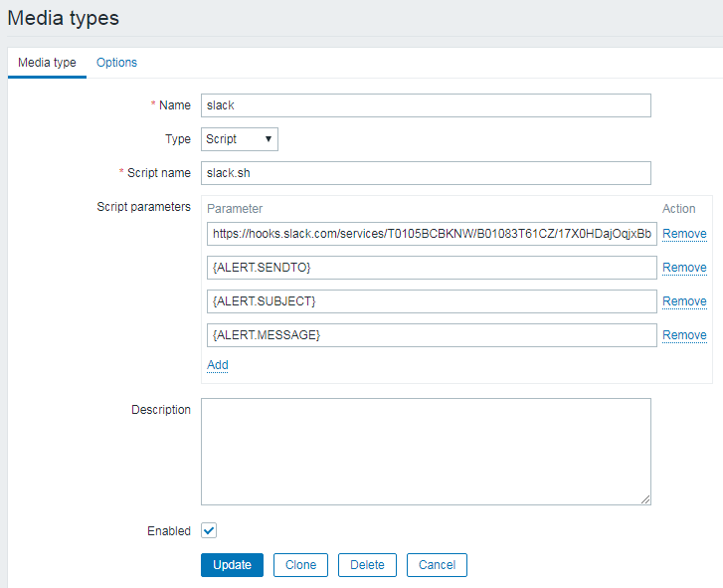Focus the Name input field
The width and height of the screenshot is (723, 588).
coord(426,105)
